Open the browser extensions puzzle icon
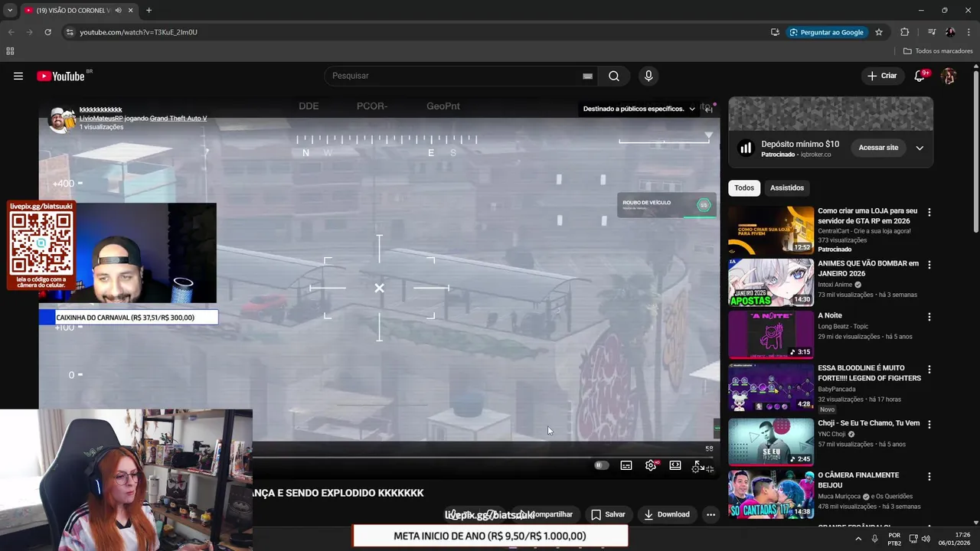The width and height of the screenshot is (980, 551). tap(905, 32)
